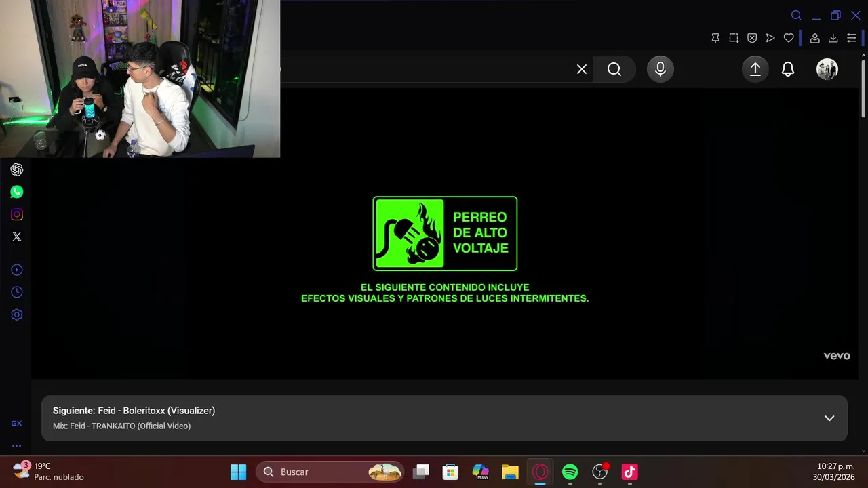Open browsing history clock icon
Viewport: 868px width, 488px height.
pyautogui.click(x=17, y=292)
